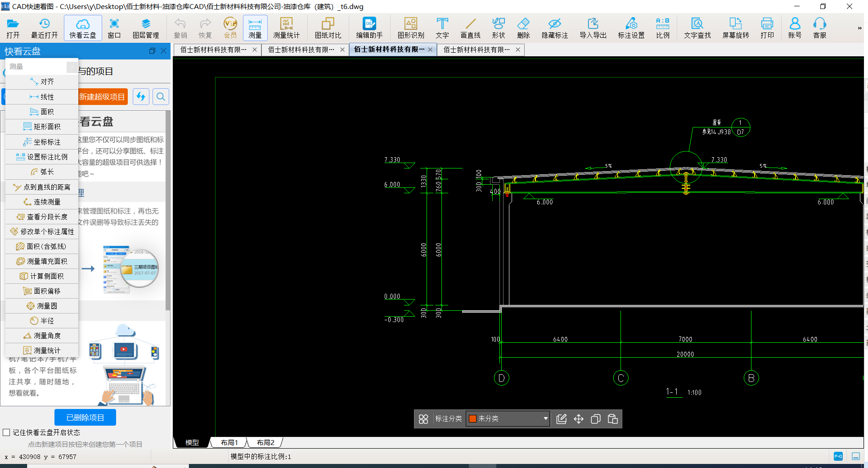Image resolution: width=868 pixels, height=468 pixels.
Task: Open 文字查找 text search
Action: [x=697, y=28]
